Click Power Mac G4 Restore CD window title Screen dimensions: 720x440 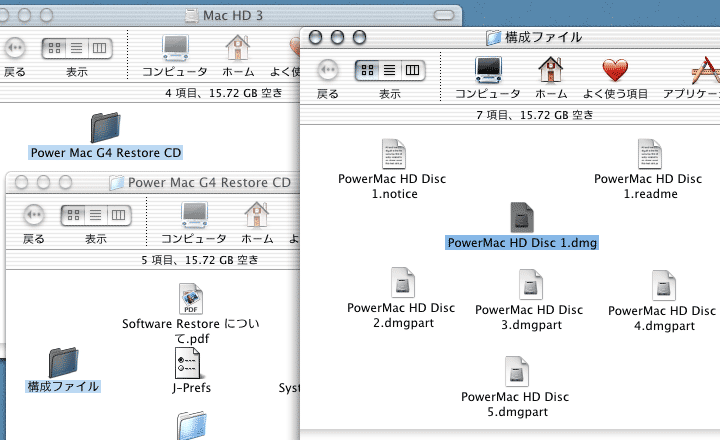point(209,182)
